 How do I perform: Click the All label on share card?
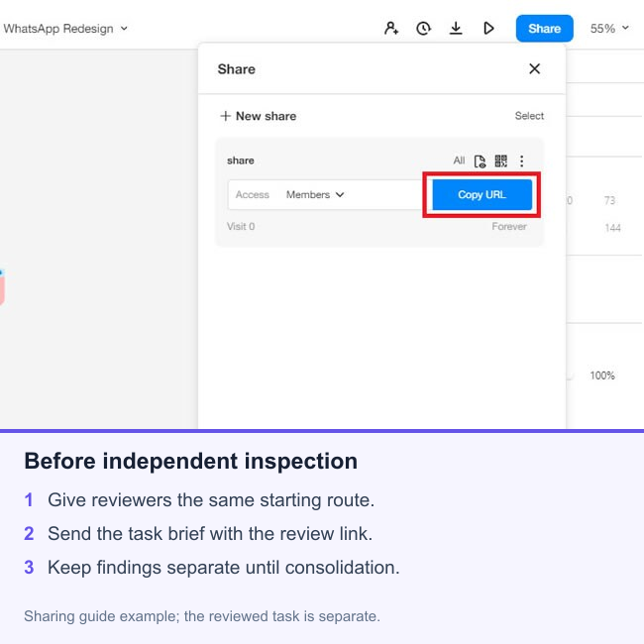459,161
